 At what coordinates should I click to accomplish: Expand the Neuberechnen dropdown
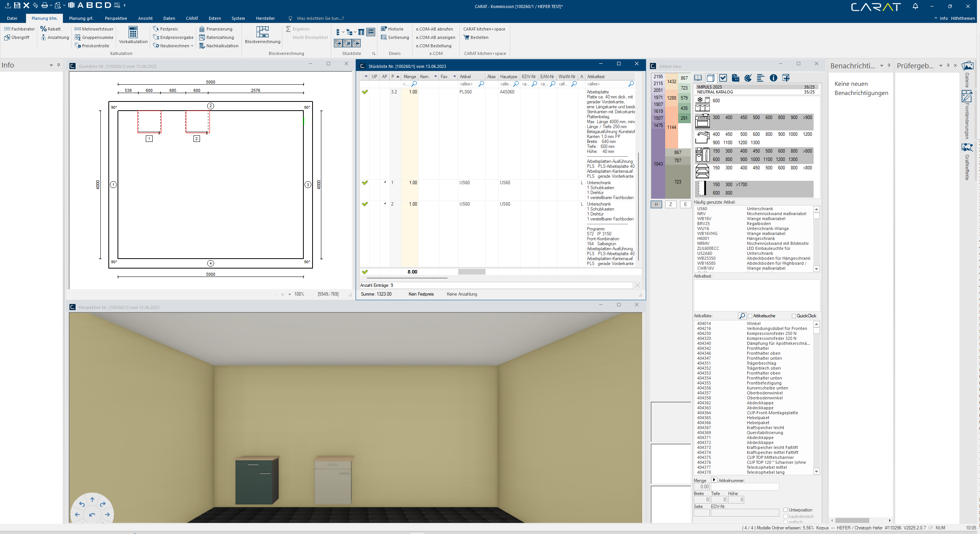pos(192,46)
